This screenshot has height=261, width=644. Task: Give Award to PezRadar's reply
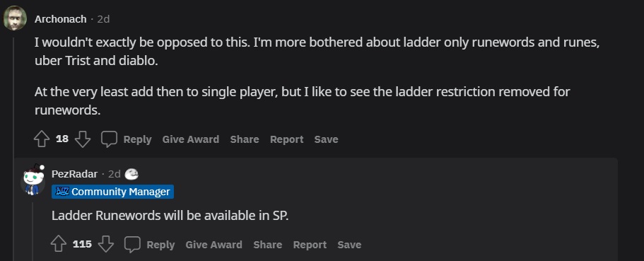pyautogui.click(x=213, y=245)
